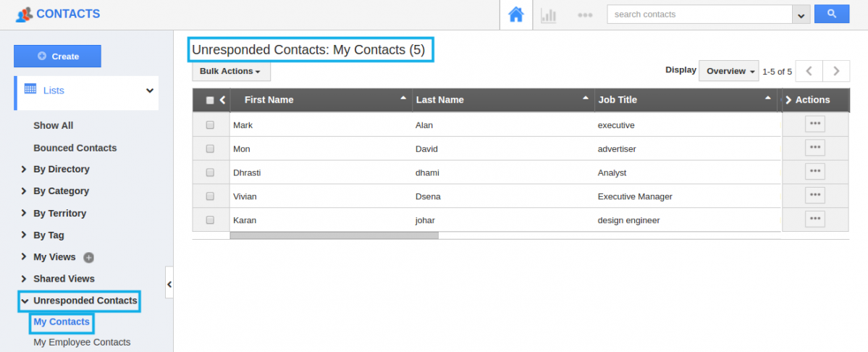The height and width of the screenshot is (352, 868).
Task: Open the My Views section
Action: [x=54, y=257]
